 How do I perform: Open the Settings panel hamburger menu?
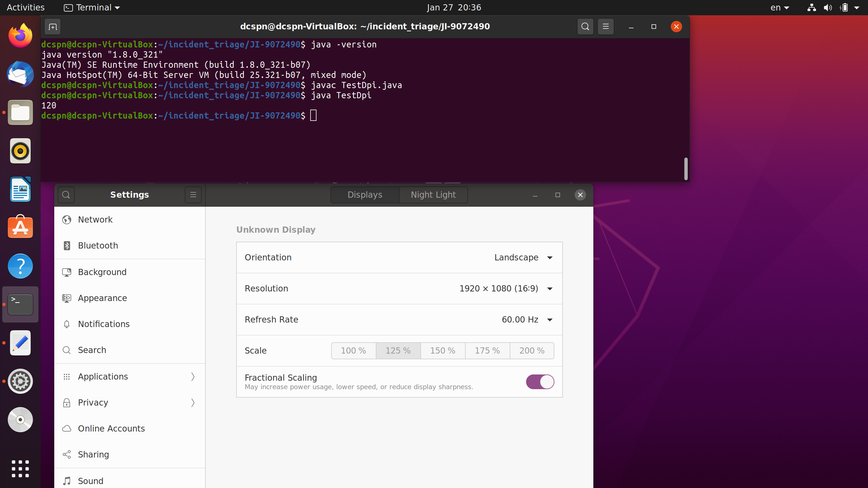(193, 195)
